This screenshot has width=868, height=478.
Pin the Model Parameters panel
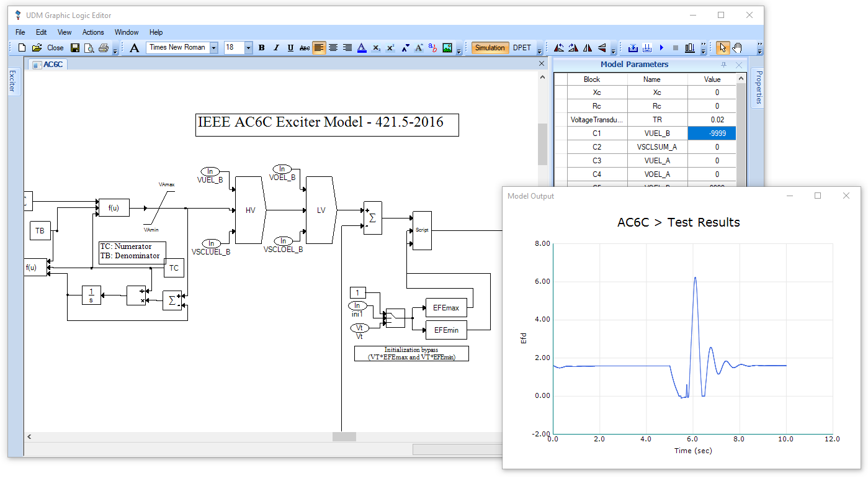(x=724, y=65)
